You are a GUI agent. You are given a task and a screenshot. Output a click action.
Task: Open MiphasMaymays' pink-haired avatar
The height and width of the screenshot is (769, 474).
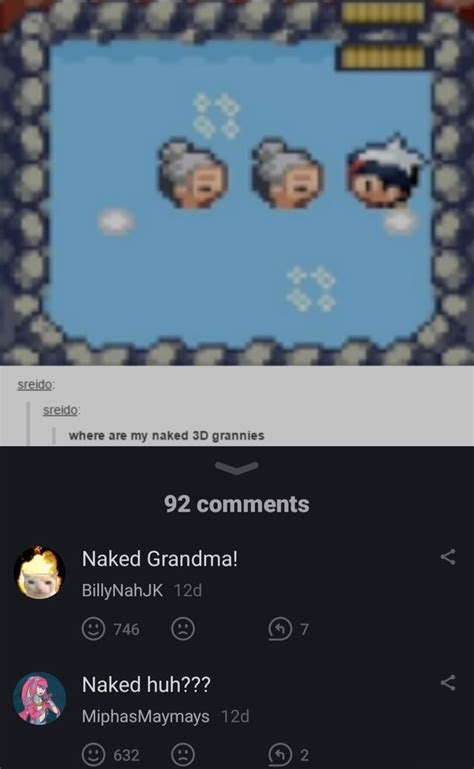click(x=39, y=698)
